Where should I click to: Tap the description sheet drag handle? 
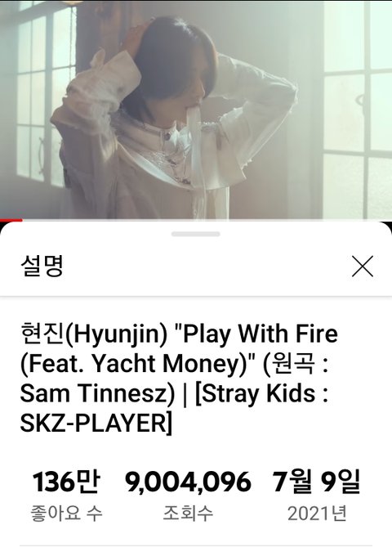[x=196, y=234]
